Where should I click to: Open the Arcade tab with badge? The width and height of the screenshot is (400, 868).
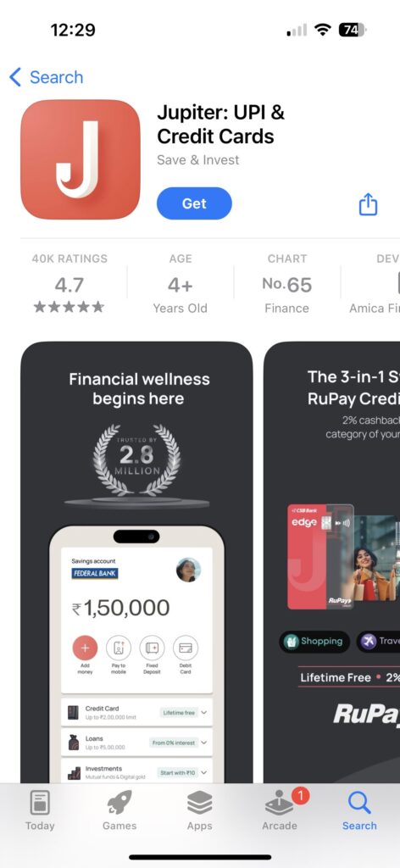280,810
